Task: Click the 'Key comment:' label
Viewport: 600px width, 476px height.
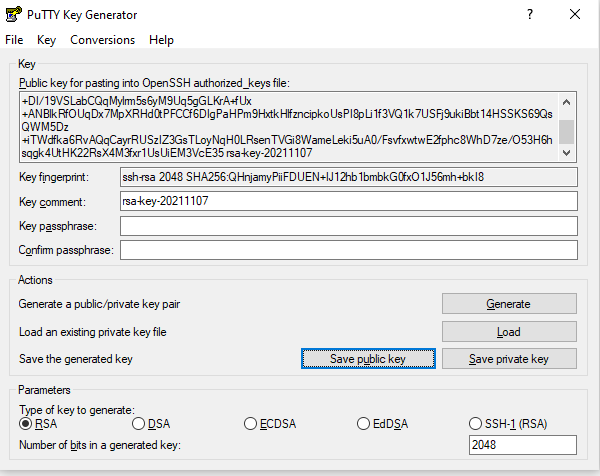Action: [x=52, y=202]
